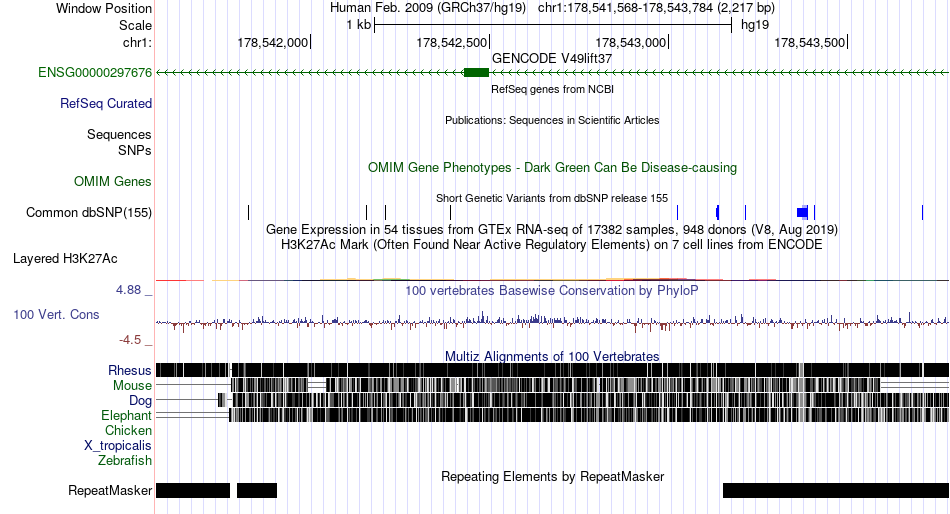
Task: Click the GTEx Gene Expression track title
Action: coord(552,230)
